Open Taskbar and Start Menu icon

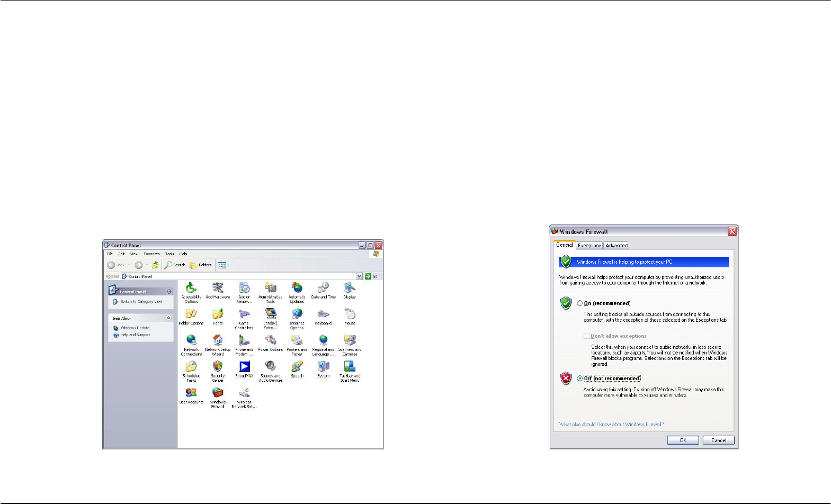click(350, 371)
